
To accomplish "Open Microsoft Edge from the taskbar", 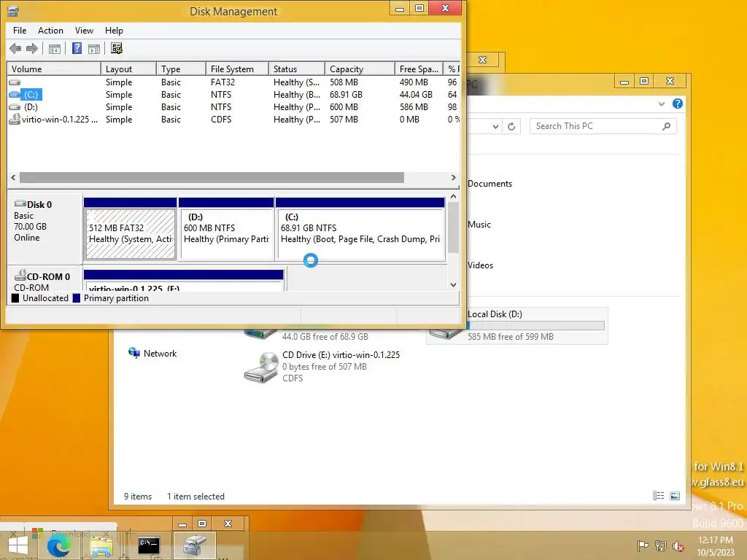I will [x=60, y=545].
